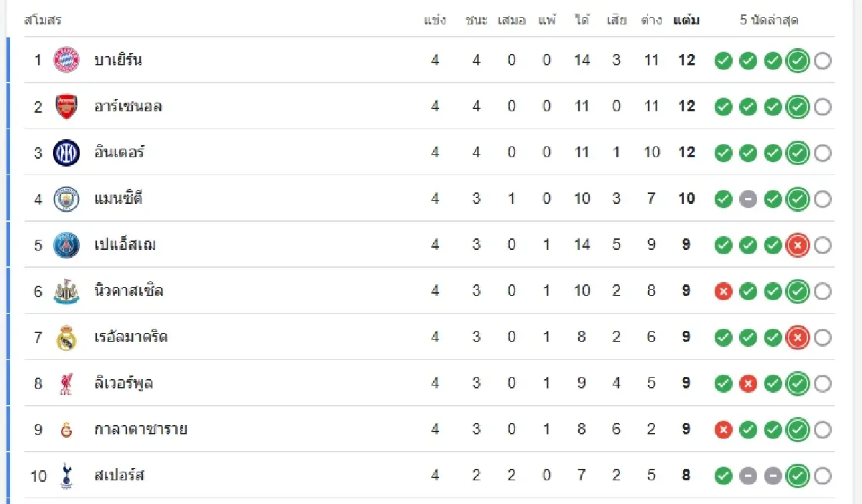Click the สโมสร club column header

click(x=43, y=20)
